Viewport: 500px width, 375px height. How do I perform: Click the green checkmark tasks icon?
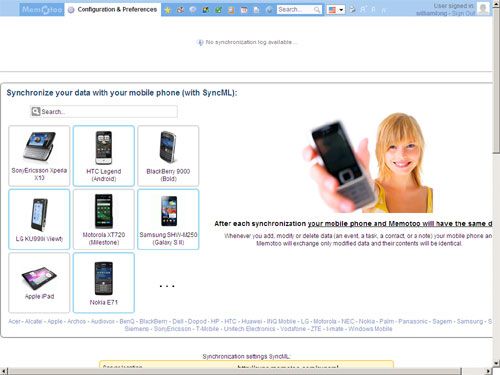pos(219,10)
